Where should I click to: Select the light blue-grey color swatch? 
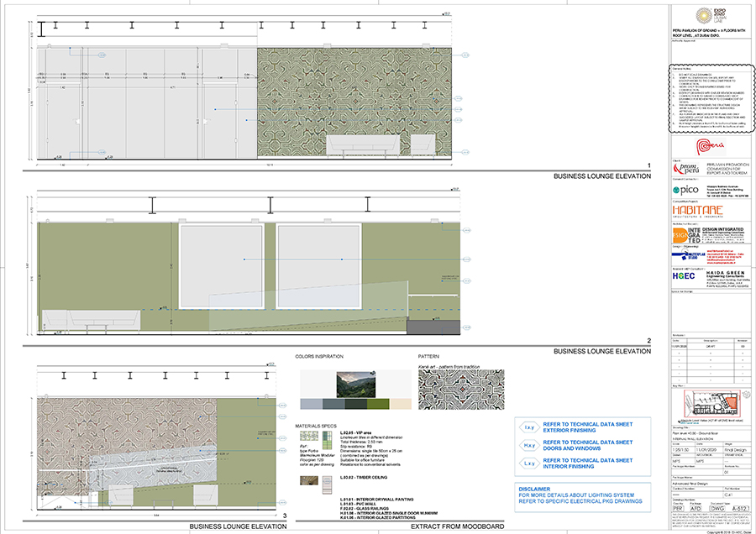point(311,404)
